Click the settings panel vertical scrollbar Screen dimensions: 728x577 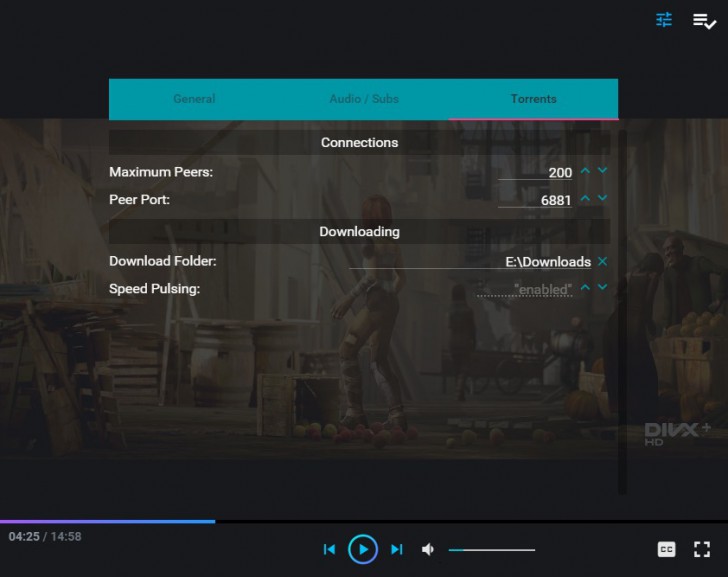click(623, 312)
